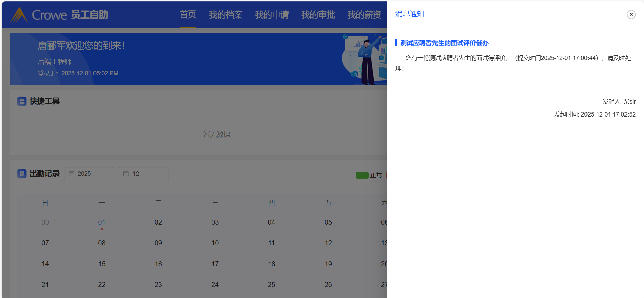
Task: Click the 登录于 login time text
Action: (x=78, y=73)
